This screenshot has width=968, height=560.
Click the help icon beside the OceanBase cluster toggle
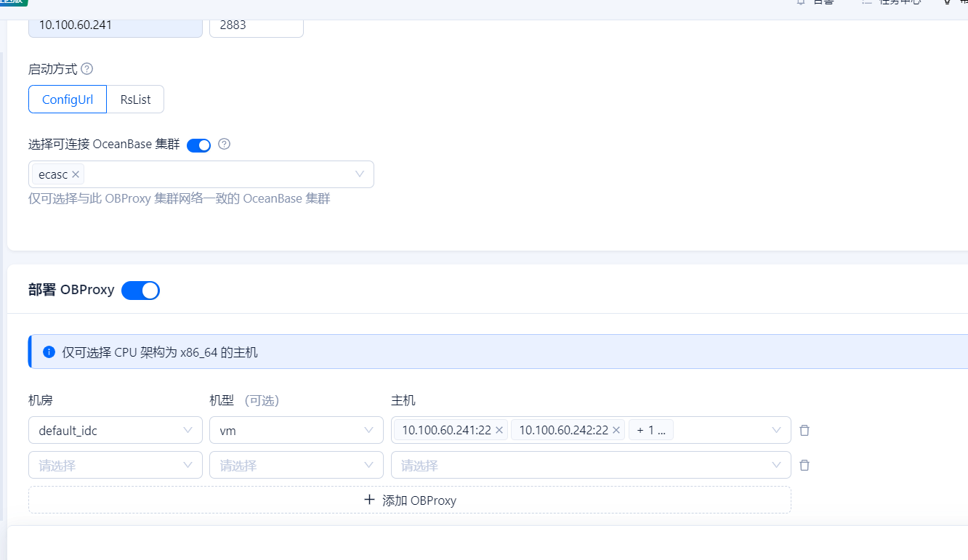point(225,144)
